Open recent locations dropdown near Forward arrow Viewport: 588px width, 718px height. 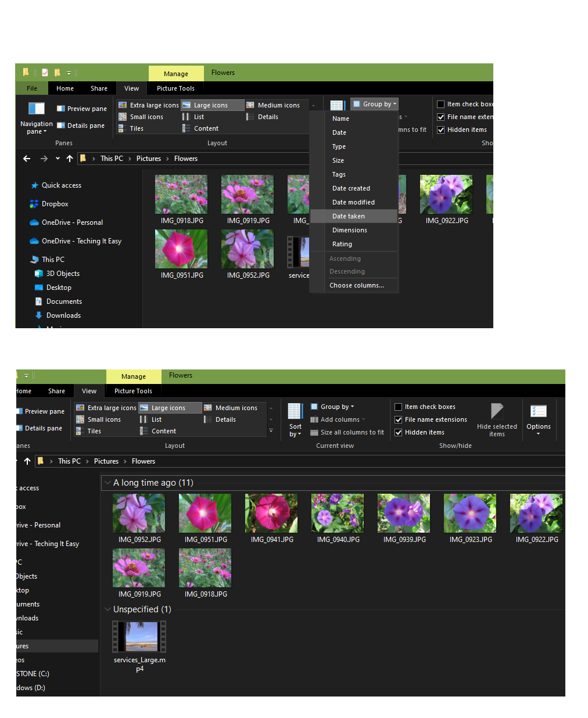click(x=58, y=159)
